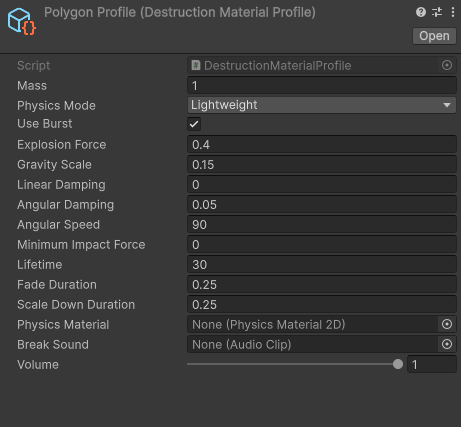Click the Fade Duration value field

[x=322, y=284]
